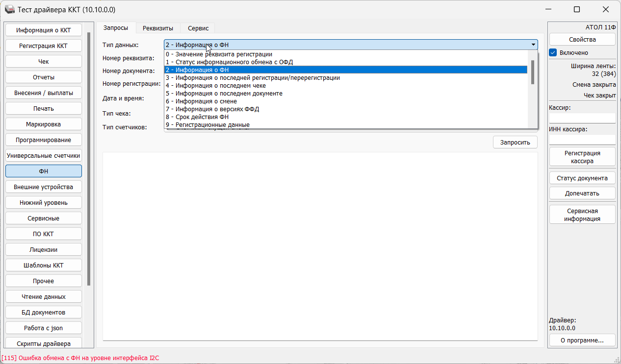
Task: Switch to the Реквизиты tab
Action: 158,28
